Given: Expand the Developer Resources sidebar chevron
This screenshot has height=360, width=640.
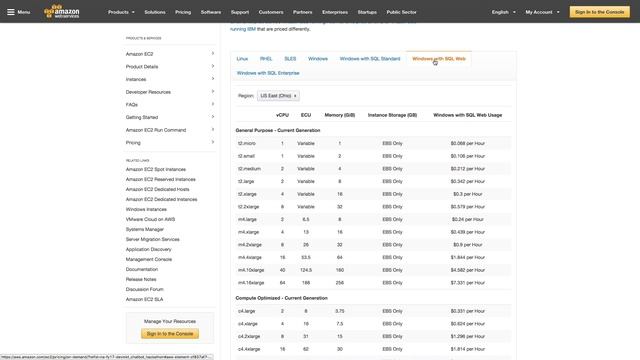Looking at the screenshot, I should [213, 91].
